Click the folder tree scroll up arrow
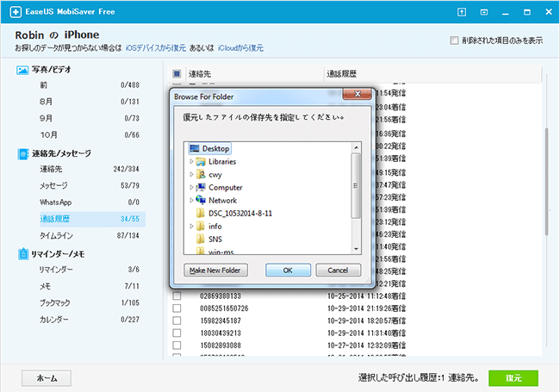560x392 pixels. point(356,147)
